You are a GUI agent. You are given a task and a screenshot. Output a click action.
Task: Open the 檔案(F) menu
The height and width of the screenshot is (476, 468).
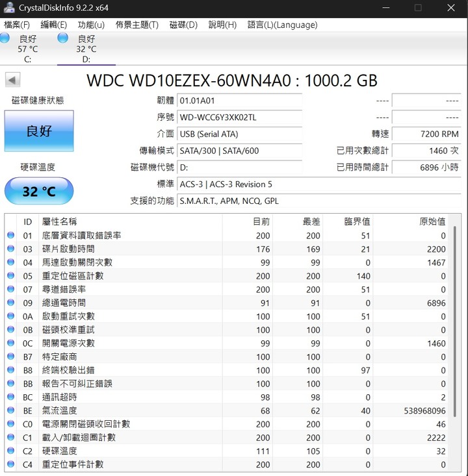tap(17, 25)
